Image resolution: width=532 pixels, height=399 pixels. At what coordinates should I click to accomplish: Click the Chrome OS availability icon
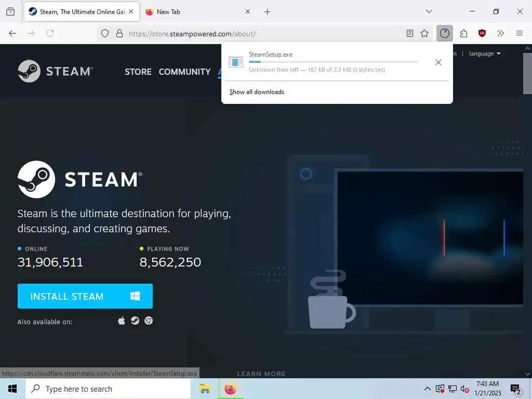click(149, 321)
